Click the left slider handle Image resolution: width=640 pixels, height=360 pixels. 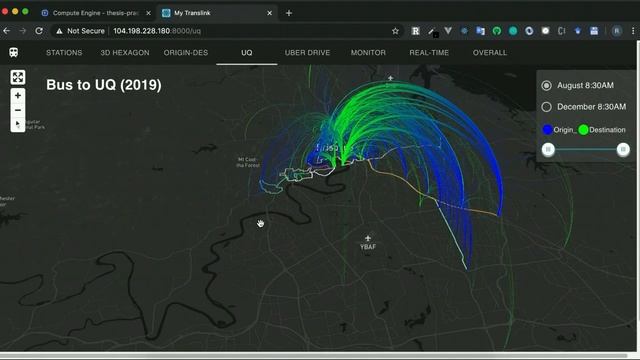click(548, 149)
